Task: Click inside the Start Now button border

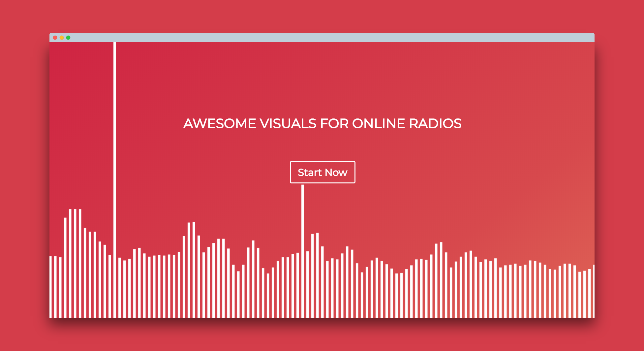Action: [x=322, y=172]
